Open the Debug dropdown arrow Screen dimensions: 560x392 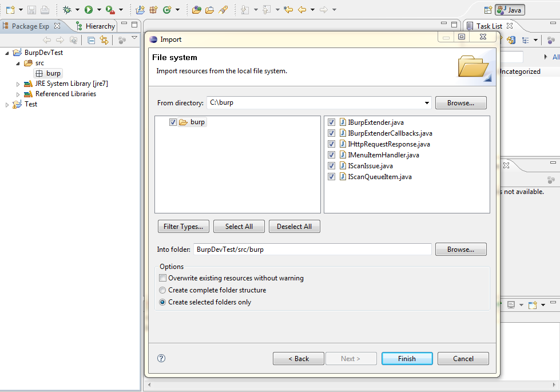tap(77, 10)
